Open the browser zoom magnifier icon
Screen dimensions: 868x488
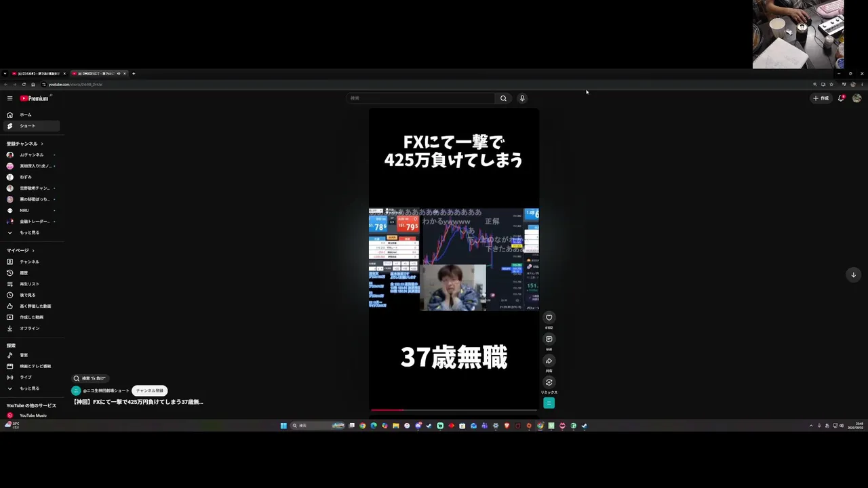tap(815, 85)
